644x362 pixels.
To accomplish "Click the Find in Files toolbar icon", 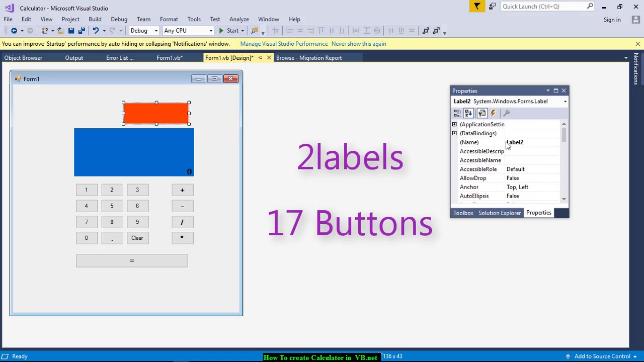I will pos(255,31).
